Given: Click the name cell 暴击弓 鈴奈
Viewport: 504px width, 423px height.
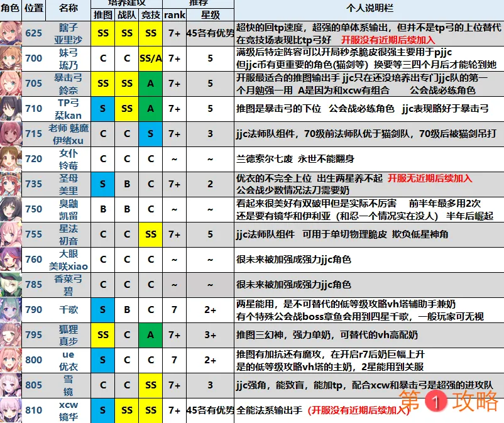Looking at the screenshot, I should 68,84.
